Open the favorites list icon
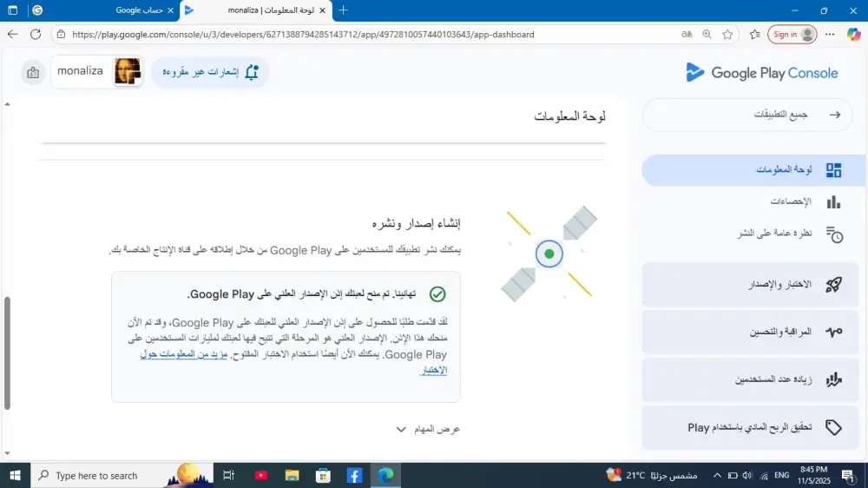 [x=754, y=35]
